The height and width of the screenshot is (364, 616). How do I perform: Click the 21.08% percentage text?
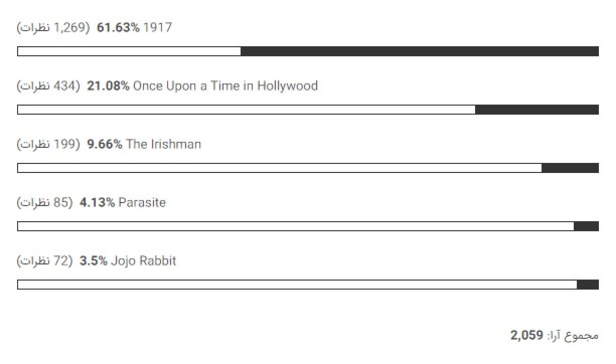(108, 86)
